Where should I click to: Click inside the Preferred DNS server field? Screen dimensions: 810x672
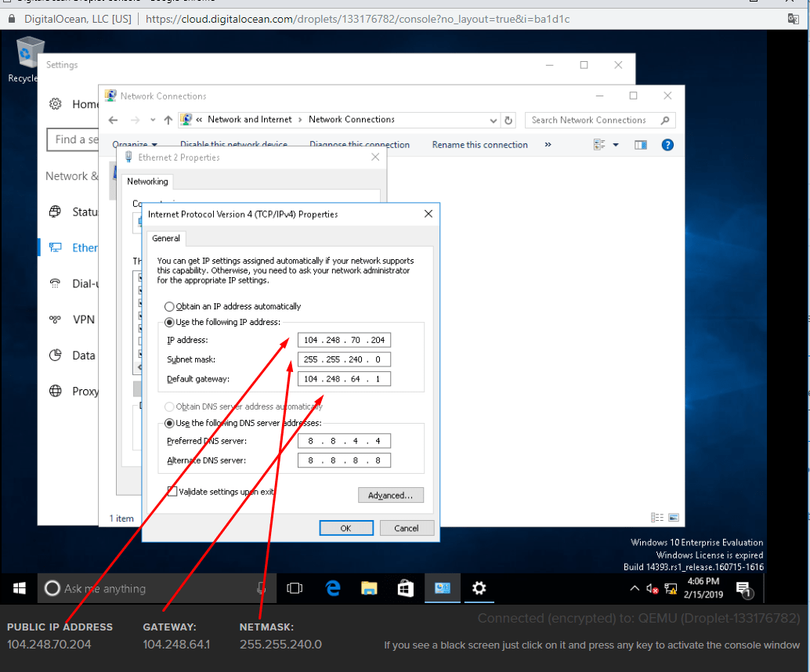(x=344, y=440)
